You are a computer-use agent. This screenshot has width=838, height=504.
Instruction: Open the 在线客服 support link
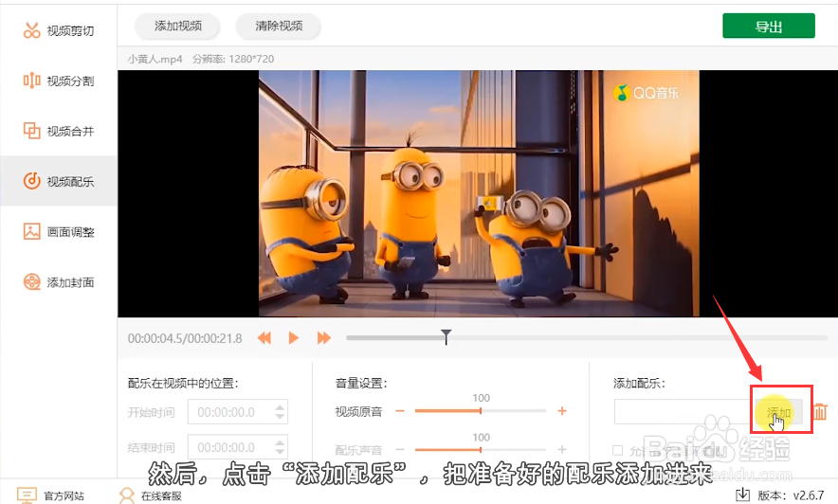(151, 495)
